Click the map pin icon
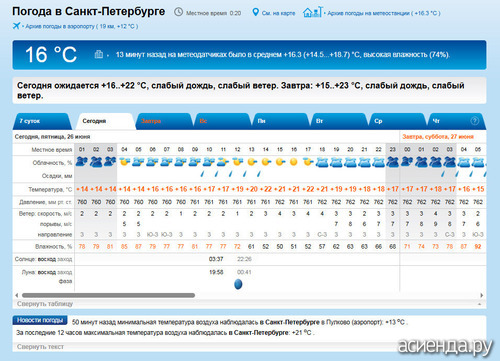Screen dimensions: 500x361 pyautogui.click(x=255, y=12)
